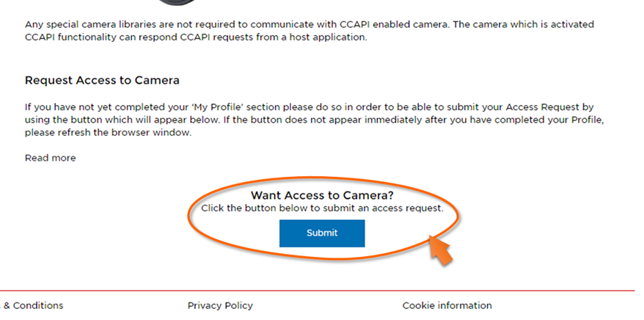
Task: Click the 'Request Access to Camera' heading
Action: point(102,80)
